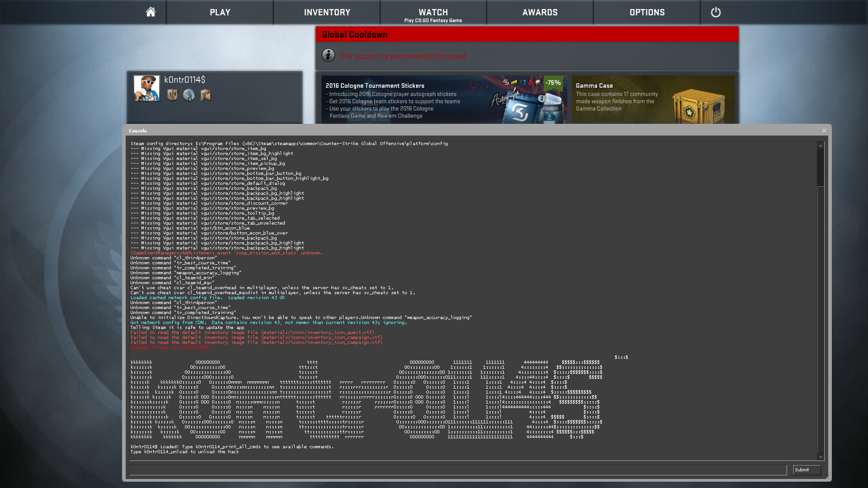This screenshot has width=868, height=488.
Task: Click 'Unable to initialize DirectSoundCapture' line
Action: click(301, 318)
